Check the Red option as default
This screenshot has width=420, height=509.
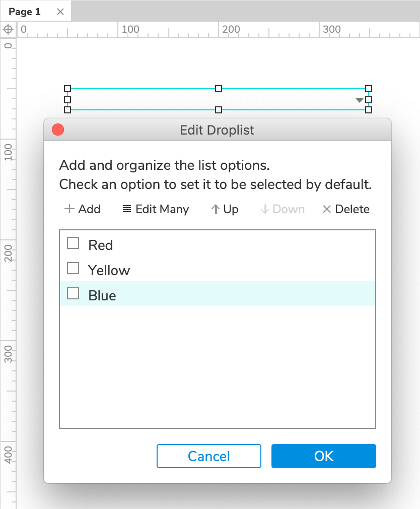coord(73,243)
